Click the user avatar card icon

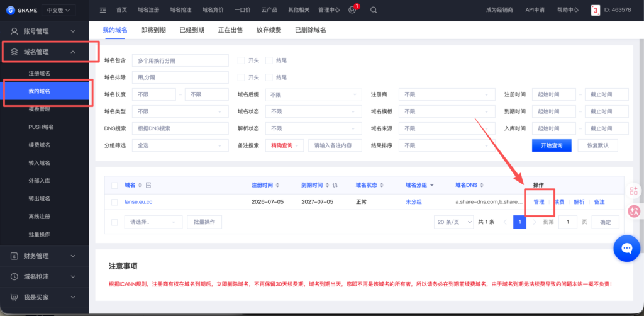coord(595,10)
